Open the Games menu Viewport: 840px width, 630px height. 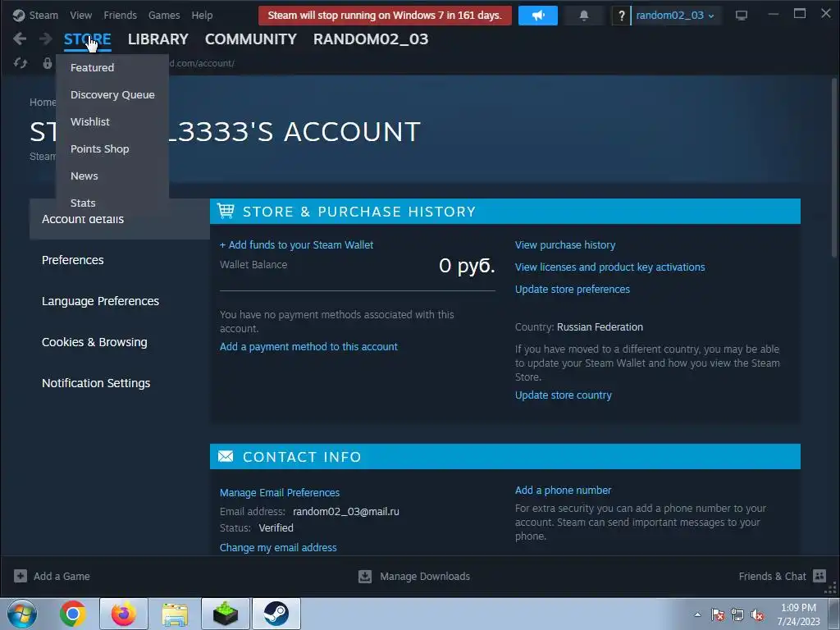coord(164,15)
